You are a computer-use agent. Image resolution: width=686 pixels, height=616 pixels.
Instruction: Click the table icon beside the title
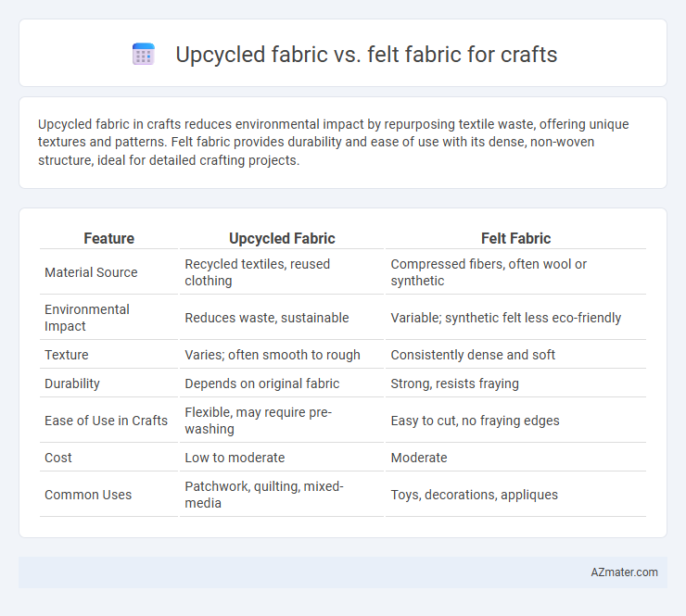(x=144, y=55)
